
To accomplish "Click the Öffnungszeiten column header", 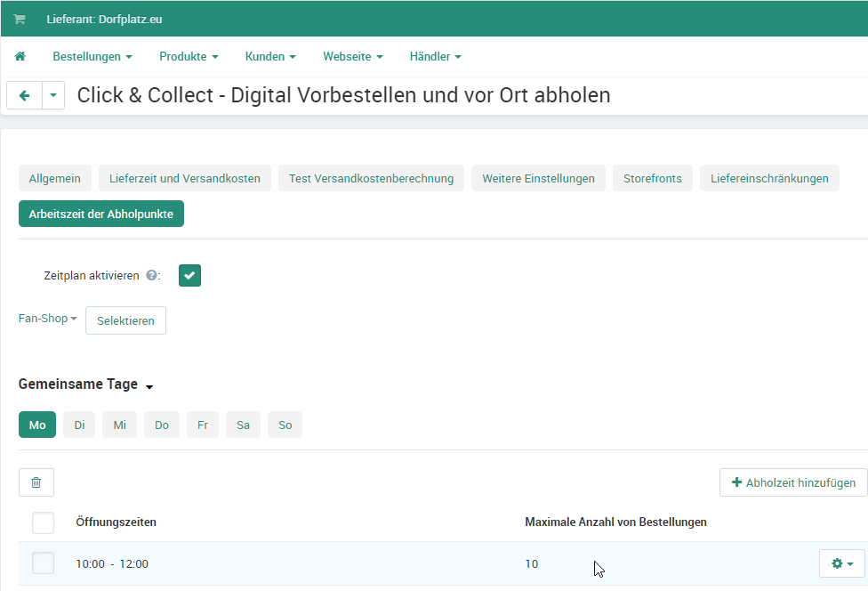I will [117, 522].
